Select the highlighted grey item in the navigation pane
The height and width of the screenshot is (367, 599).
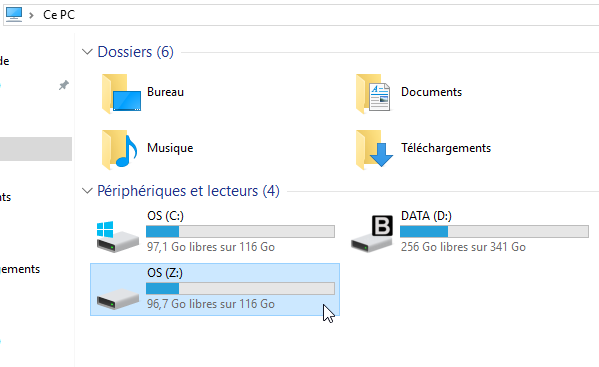click(x=36, y=149)
